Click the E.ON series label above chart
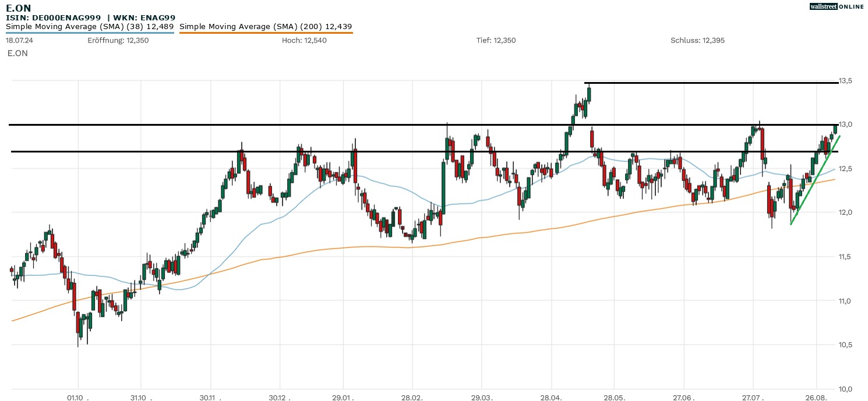Viewport: 868px width, 401px height. (x=17, y=53)
